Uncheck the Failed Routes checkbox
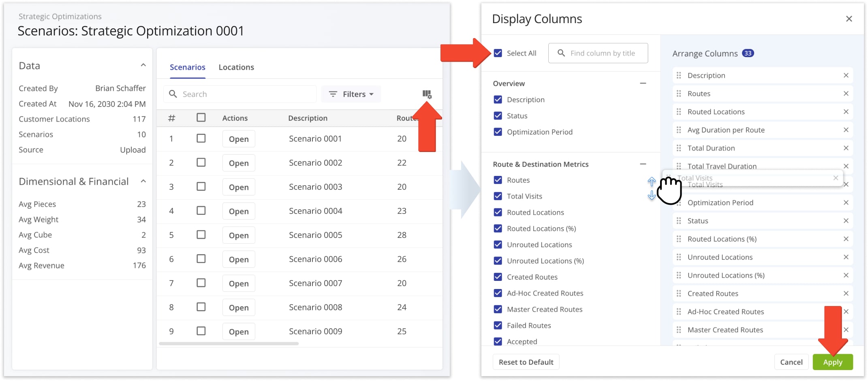The height and width of the screenshot is (381, 868). [x=498, y=325]
